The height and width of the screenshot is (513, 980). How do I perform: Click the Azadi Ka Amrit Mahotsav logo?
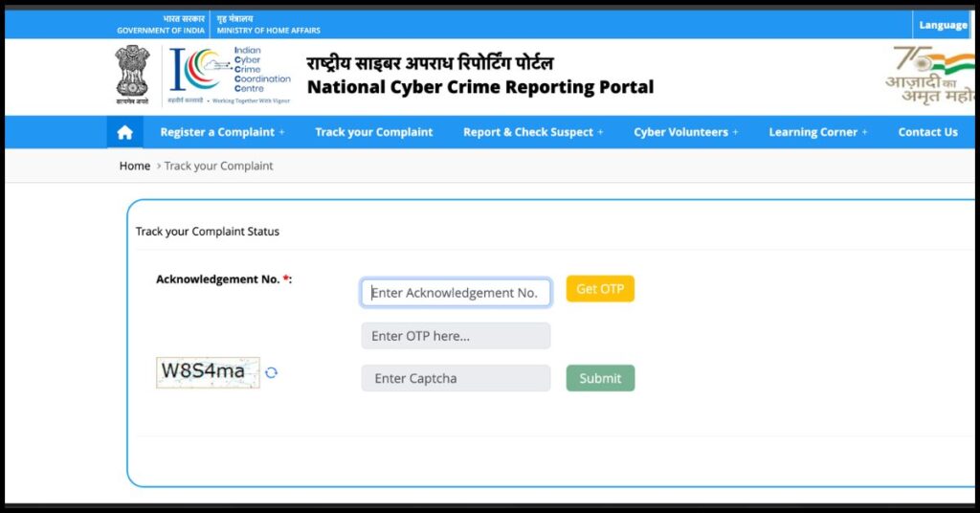point(930,76)
